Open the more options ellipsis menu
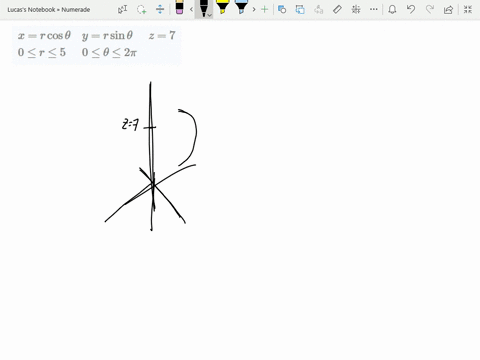480x360 pixels. click(374, 9)
